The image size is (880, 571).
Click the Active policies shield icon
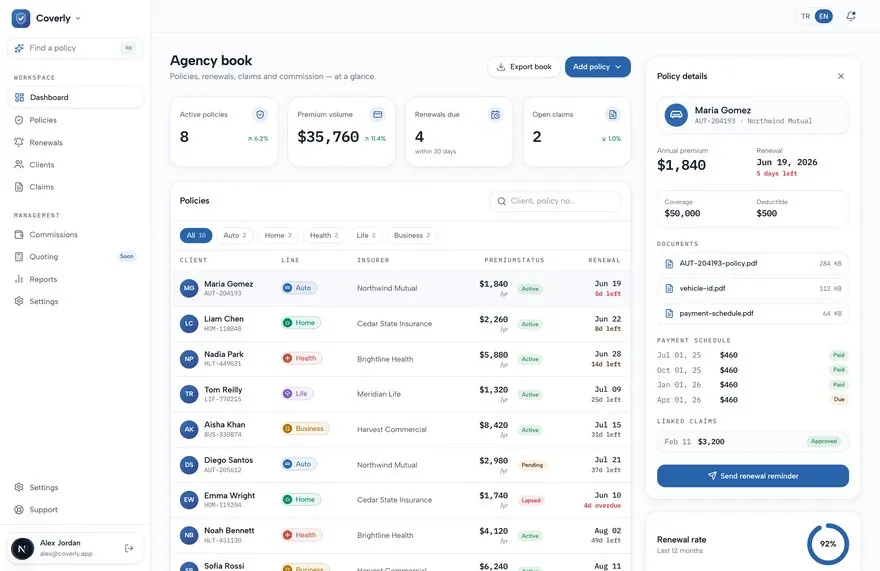click(260, 115)
